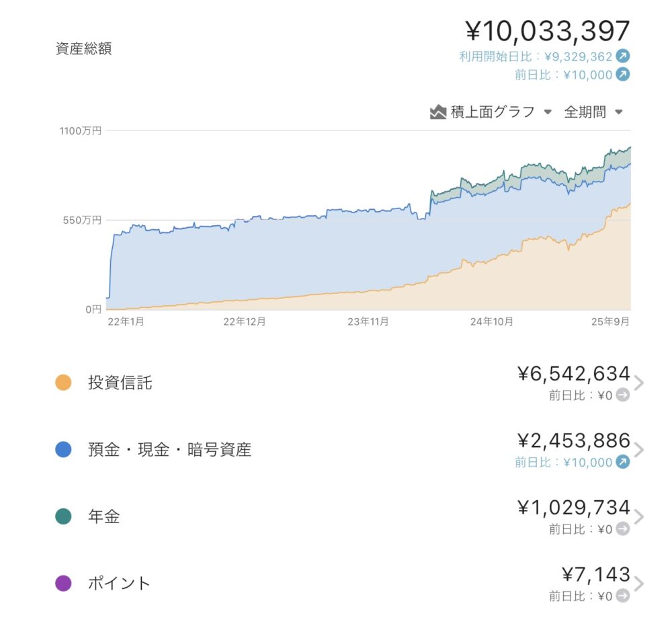Screen dimensions: 672x630
Task: Open the 預金・現金・暗号資産 category label
Action: pos(169,450)
